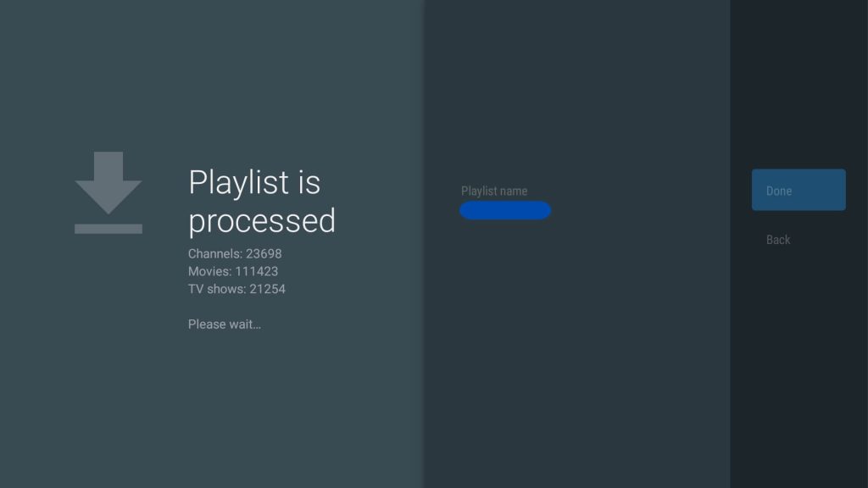Click the "TV shows:" label text
The image size is (868, 488).
click(x=217, y=289)
